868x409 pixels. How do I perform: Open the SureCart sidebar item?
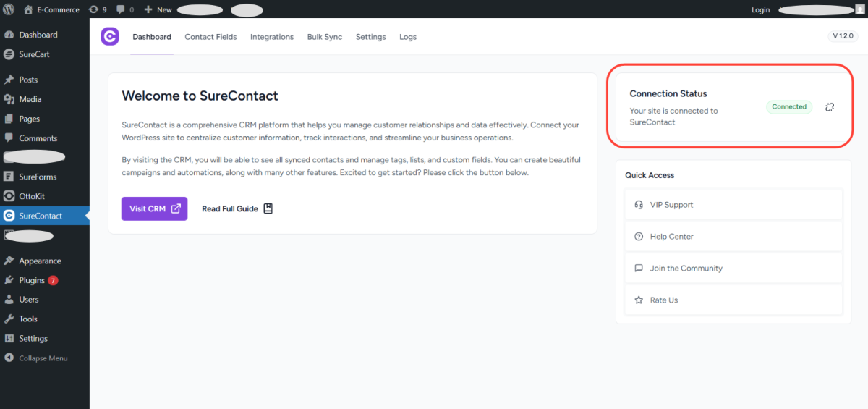click(34, 54)
